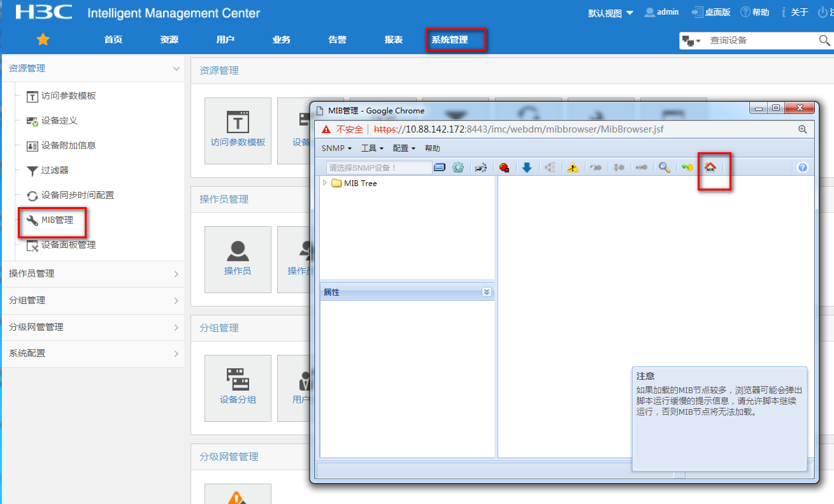The width and height of the screenshot is (834, 504).
Task: Open 访问参数模板 in sidebar
Action: point(69,96)
